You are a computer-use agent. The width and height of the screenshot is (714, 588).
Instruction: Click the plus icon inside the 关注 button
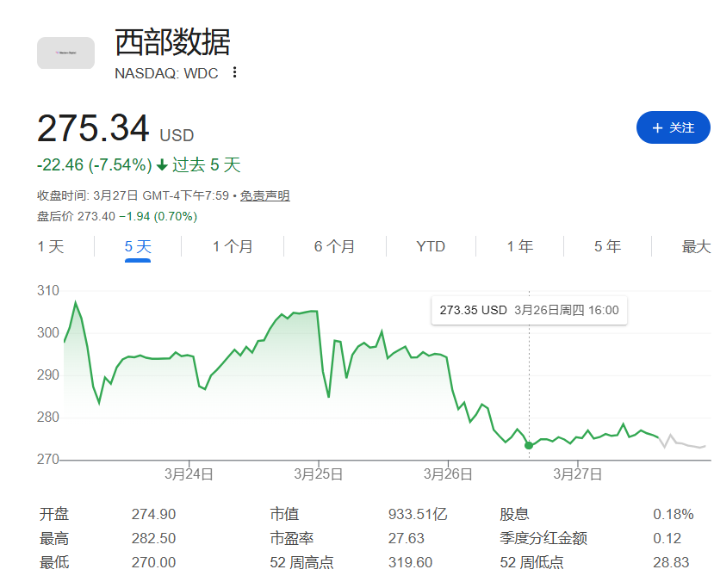657,127
